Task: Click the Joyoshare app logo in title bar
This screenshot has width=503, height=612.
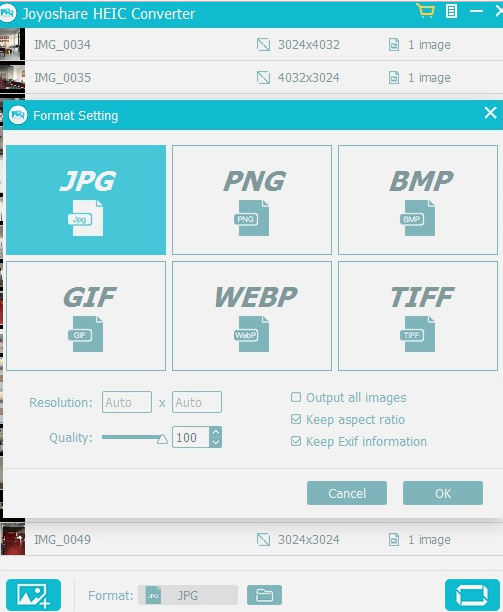Action: pyautogui.click(x=8, y=13)
